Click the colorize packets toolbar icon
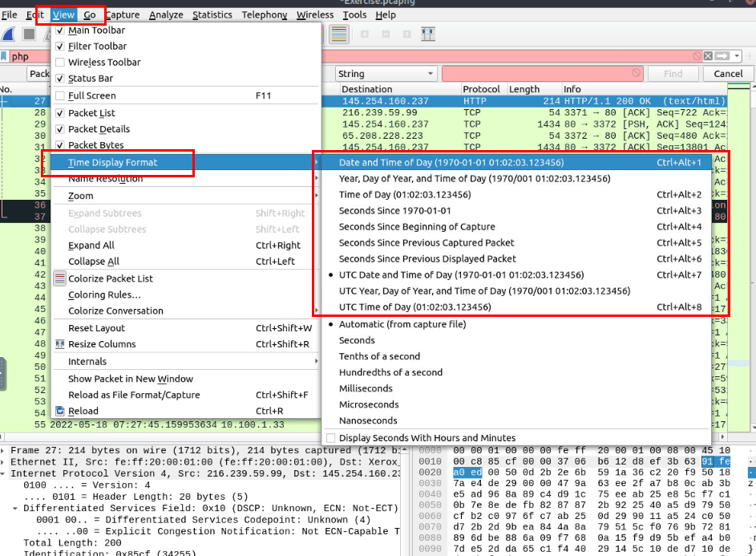 coord(338,34)
